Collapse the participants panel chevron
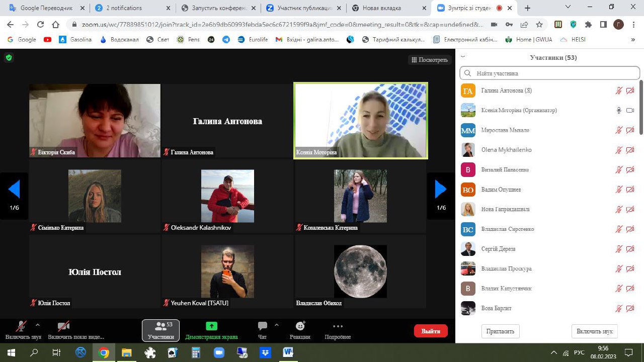The height and width of the screenshot is (362, 644). pyautogui.click(x=463, y=57)
